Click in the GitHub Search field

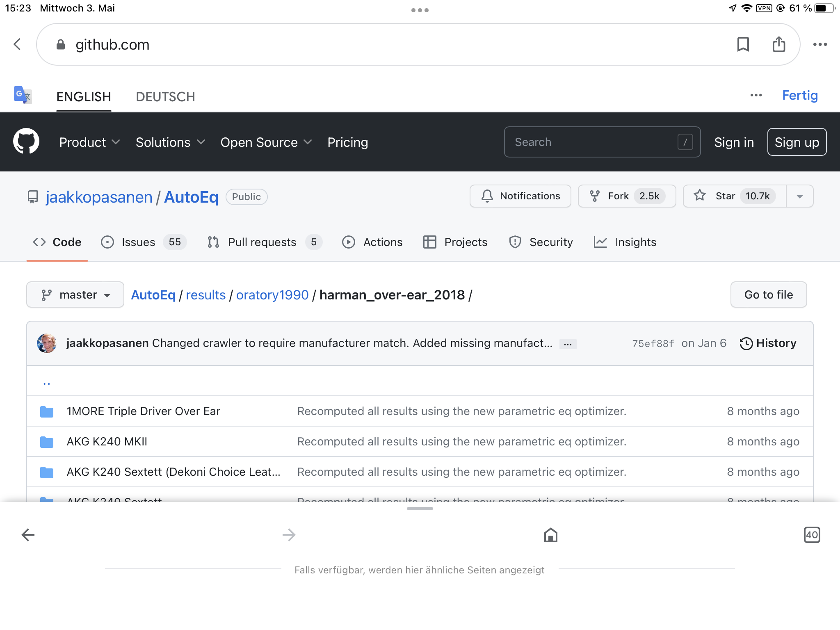point(602,142)
